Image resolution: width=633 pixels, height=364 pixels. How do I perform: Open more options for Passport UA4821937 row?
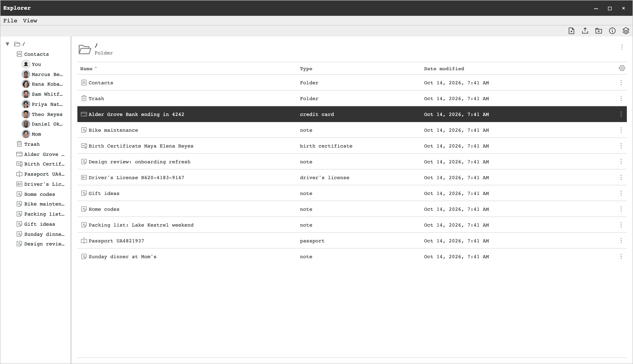pyautogui.click(x=621, y=241)
